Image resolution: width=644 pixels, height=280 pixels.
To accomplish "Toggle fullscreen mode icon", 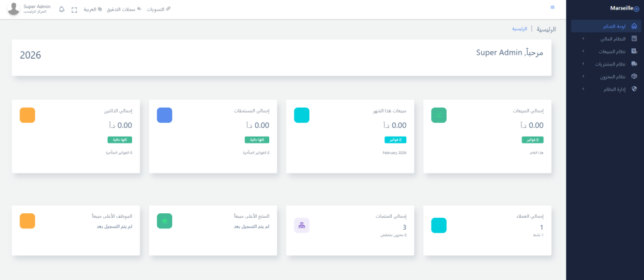I will pos(74,9).
